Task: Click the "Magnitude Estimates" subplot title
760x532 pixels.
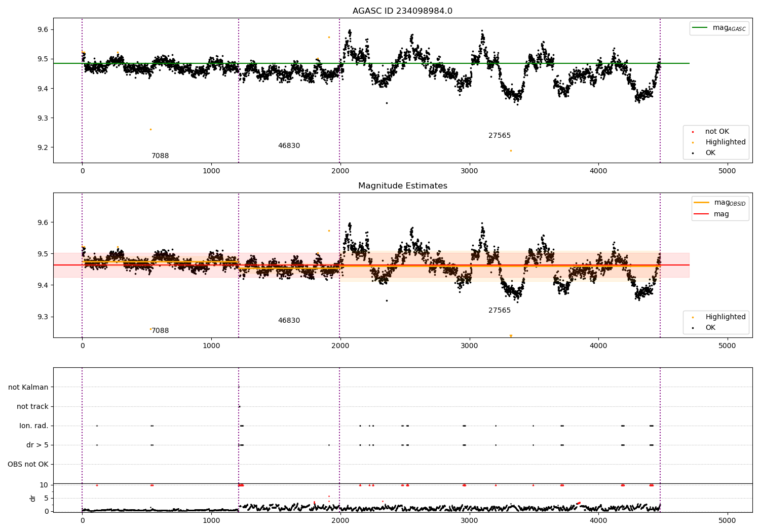Action: click(402, 186)
